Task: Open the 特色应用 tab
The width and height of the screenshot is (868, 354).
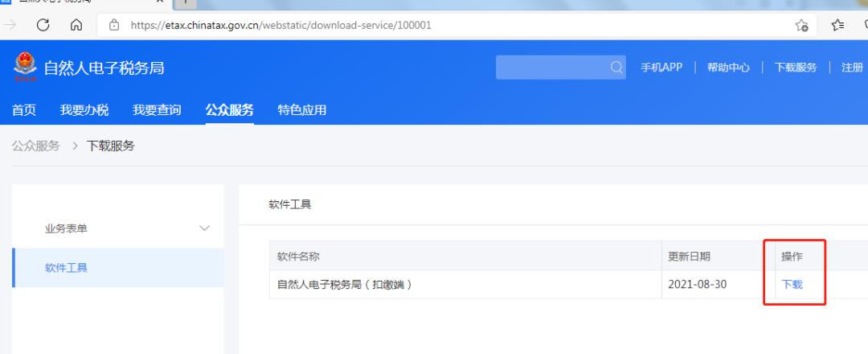Action: tap(302, 110)
